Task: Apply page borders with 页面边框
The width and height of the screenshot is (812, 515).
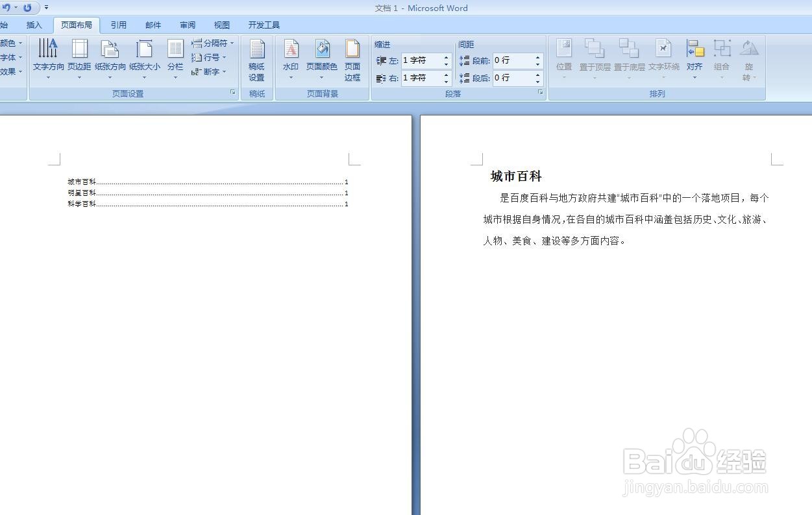Action: click(352, 58)
